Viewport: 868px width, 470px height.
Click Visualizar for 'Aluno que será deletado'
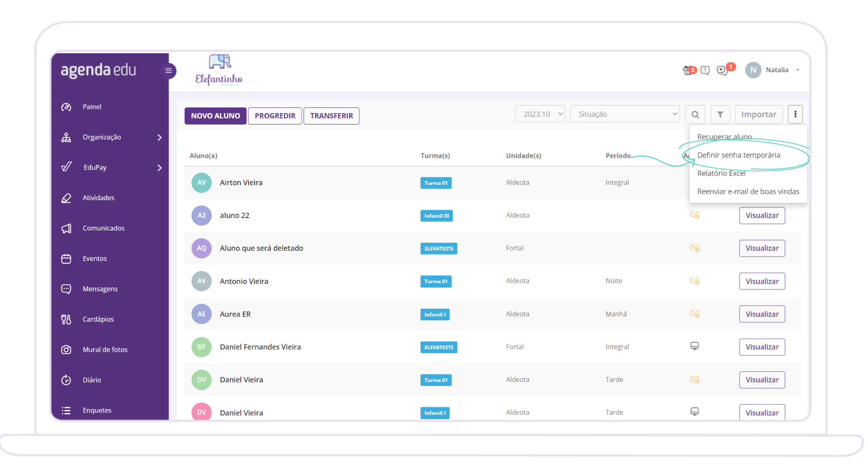(762, 249)
